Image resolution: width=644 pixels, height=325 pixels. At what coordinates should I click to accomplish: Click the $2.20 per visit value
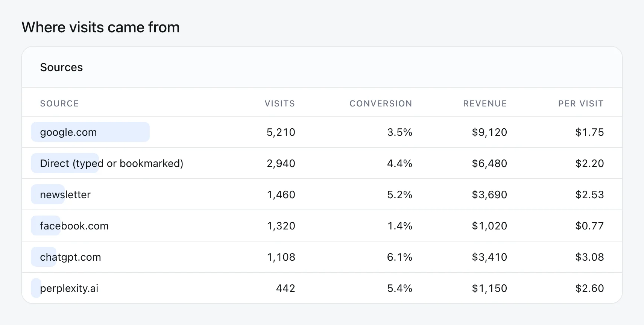(589, 163)
